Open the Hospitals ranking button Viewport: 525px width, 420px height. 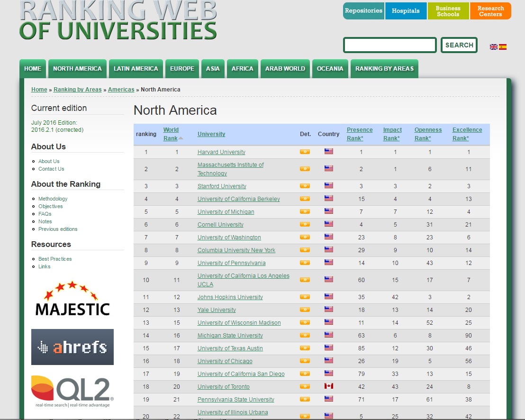coord(406,11)
